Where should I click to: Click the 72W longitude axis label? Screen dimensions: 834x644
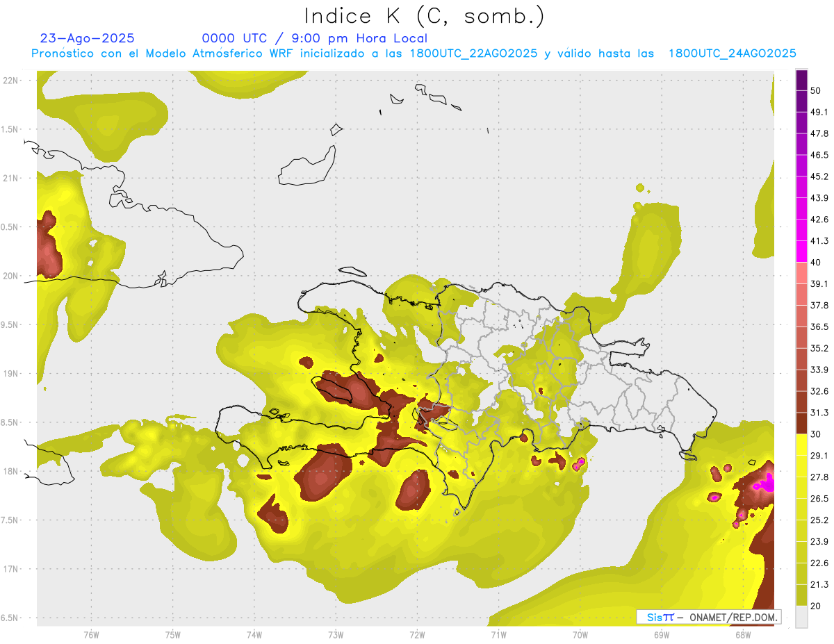click(x=417, y=634)
